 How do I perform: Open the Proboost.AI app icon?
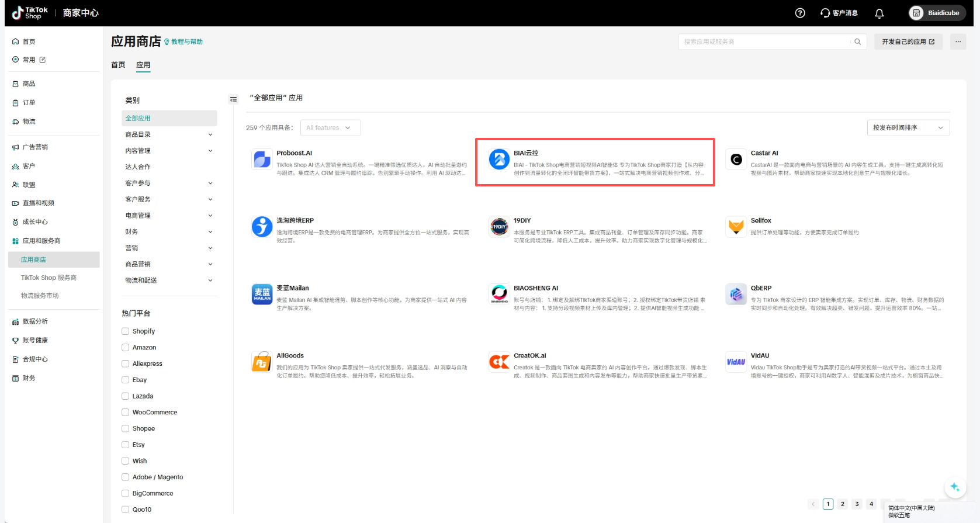[261, 159]
